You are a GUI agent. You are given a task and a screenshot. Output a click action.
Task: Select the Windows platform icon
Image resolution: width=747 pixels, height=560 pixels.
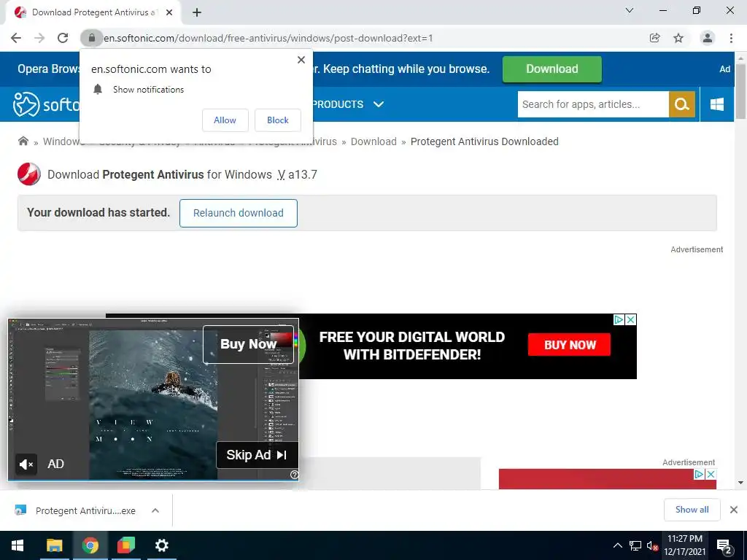pyautogui.click(x=717, y=104)
